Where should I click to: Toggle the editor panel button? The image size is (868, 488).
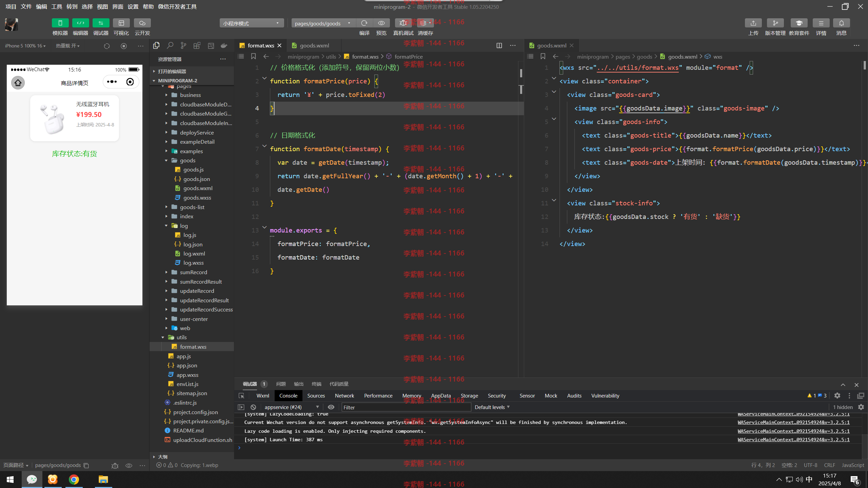[80, 23]
